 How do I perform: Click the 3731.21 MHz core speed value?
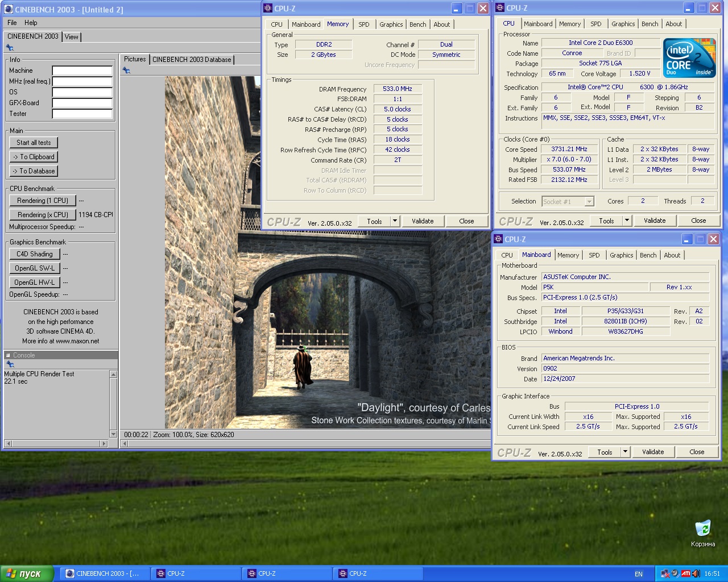569,149
